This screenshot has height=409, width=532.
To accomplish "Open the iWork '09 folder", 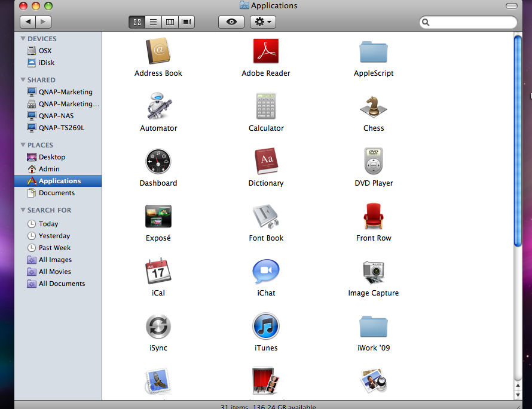I will click(373, 327).
